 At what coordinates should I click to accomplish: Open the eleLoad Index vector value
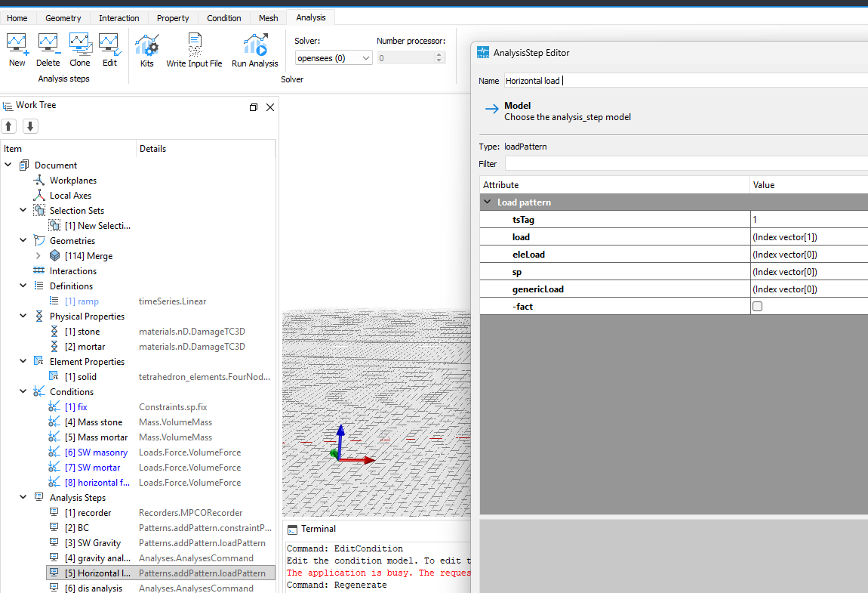point(809,255)
